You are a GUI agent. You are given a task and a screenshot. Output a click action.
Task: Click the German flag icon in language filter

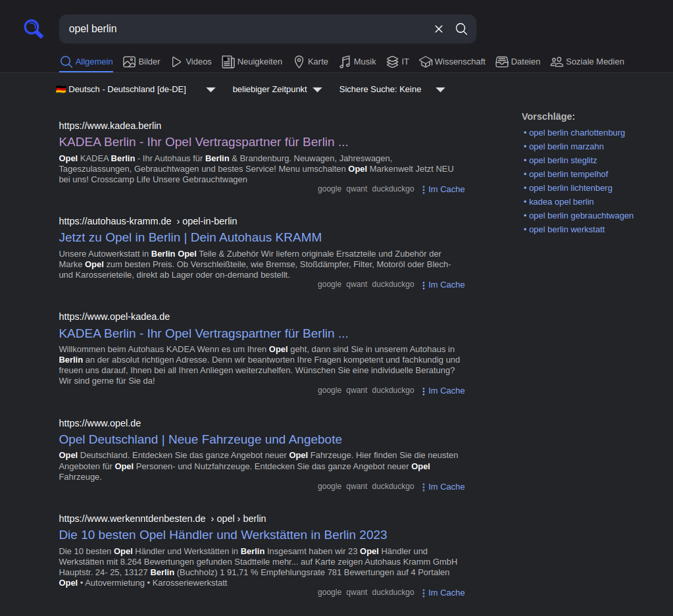click(61, 90)
